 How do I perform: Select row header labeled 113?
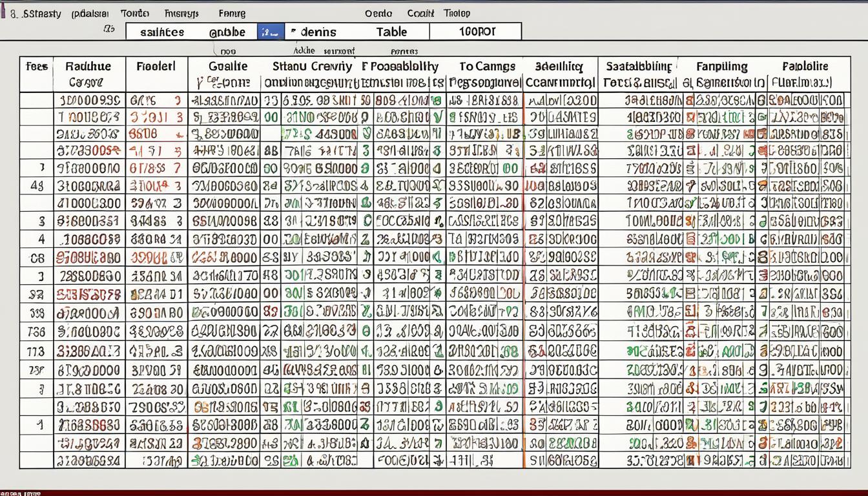(x=36, y=351)
